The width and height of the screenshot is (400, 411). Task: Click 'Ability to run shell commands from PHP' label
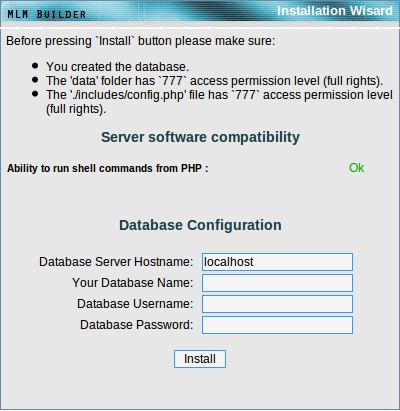(108, 168)
